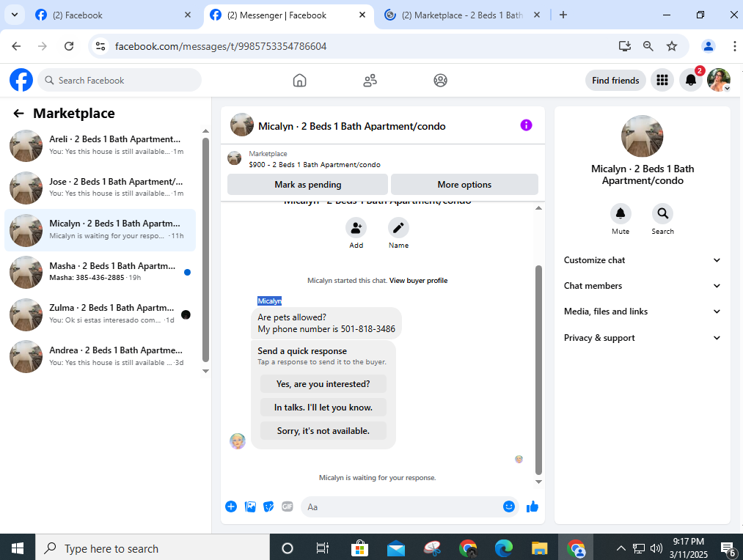
Task: Send quick response 'In talks. I'll let you know.'
Action: [x=323, y=408]
